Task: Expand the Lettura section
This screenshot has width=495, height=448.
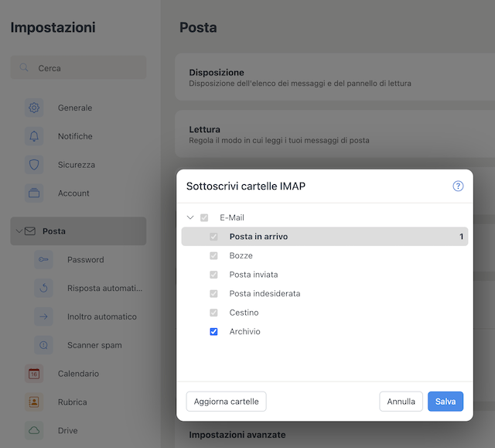Action: coord(335,134)
